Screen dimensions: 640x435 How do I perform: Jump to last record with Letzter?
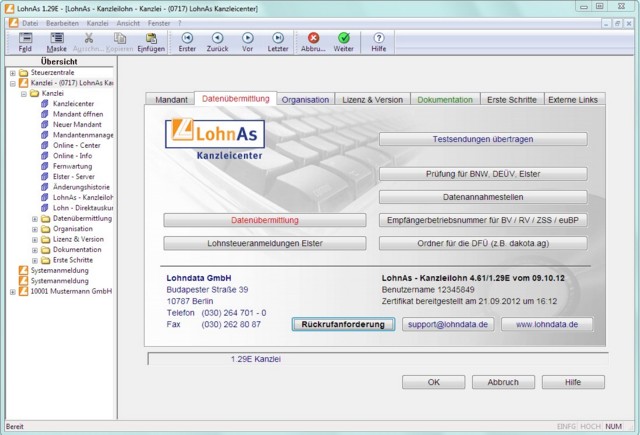coord(278,38)
